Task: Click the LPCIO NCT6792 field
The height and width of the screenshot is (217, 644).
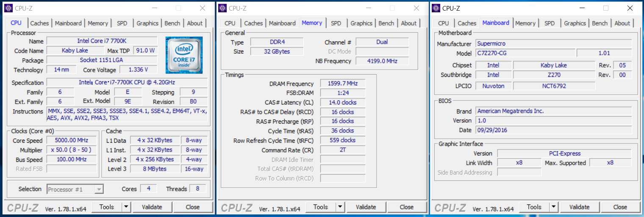Action: click(554, 86)
